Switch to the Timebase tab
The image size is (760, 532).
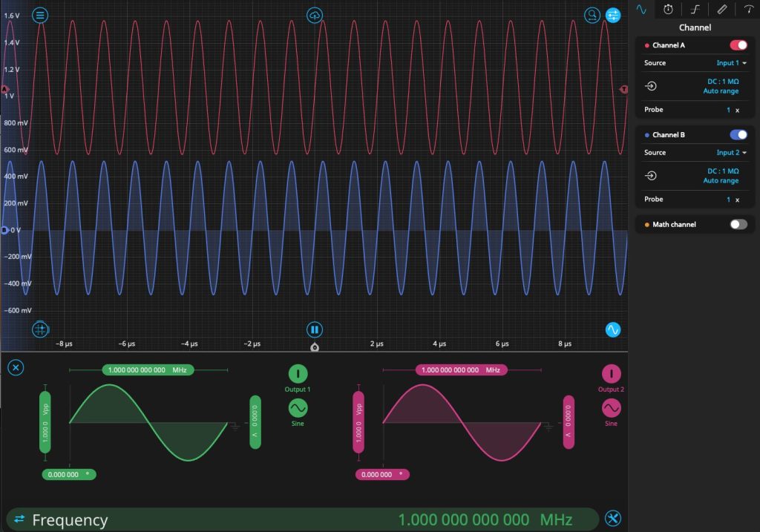tap(668, 10)
